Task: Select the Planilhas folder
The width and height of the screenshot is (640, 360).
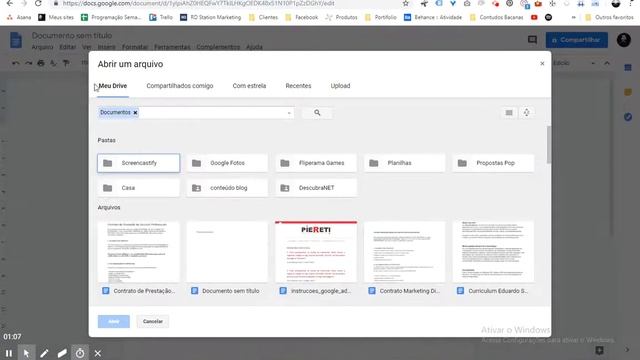Action: (x=404, y=163)
